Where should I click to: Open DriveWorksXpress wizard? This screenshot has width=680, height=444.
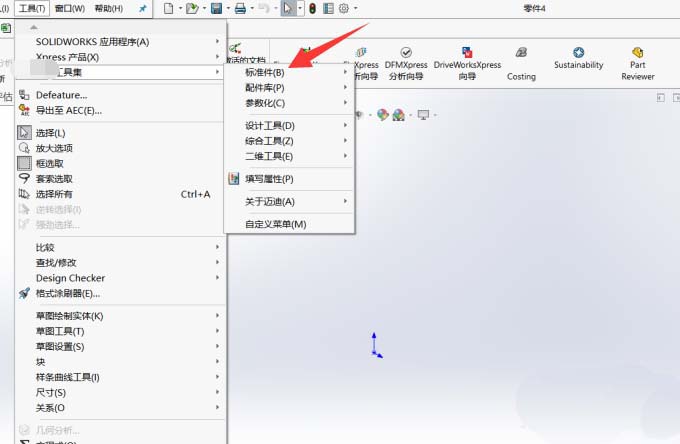[467, 63]
